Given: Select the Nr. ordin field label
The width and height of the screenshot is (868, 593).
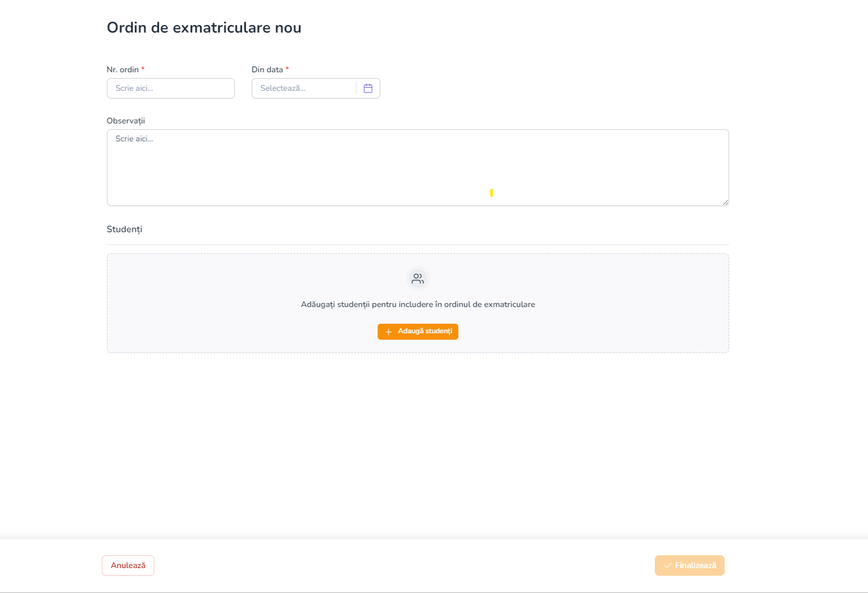Looking at the screenshot, I should [122, 70].
